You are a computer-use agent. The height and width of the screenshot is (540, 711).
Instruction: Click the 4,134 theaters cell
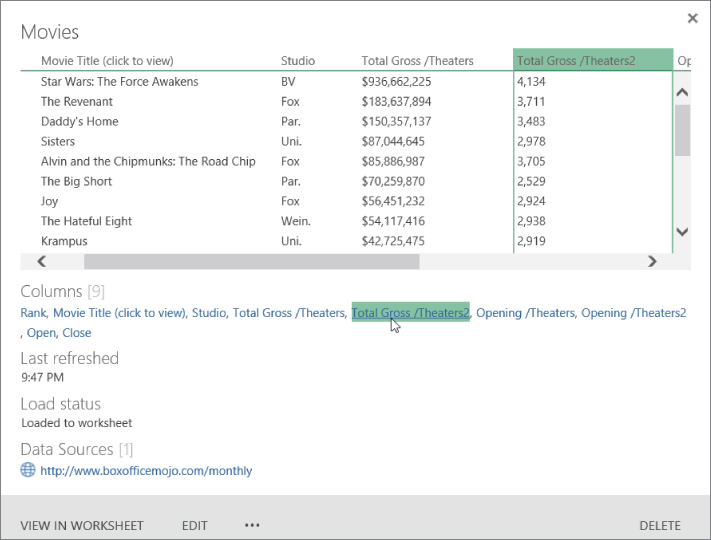tap(531, 82)
